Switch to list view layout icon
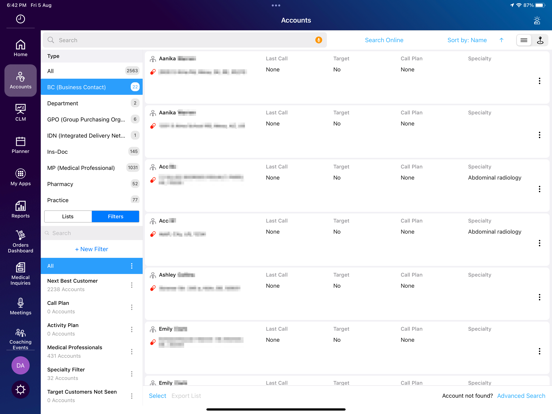The width and height of the screenshot is (552, 414). coord(524,40)
